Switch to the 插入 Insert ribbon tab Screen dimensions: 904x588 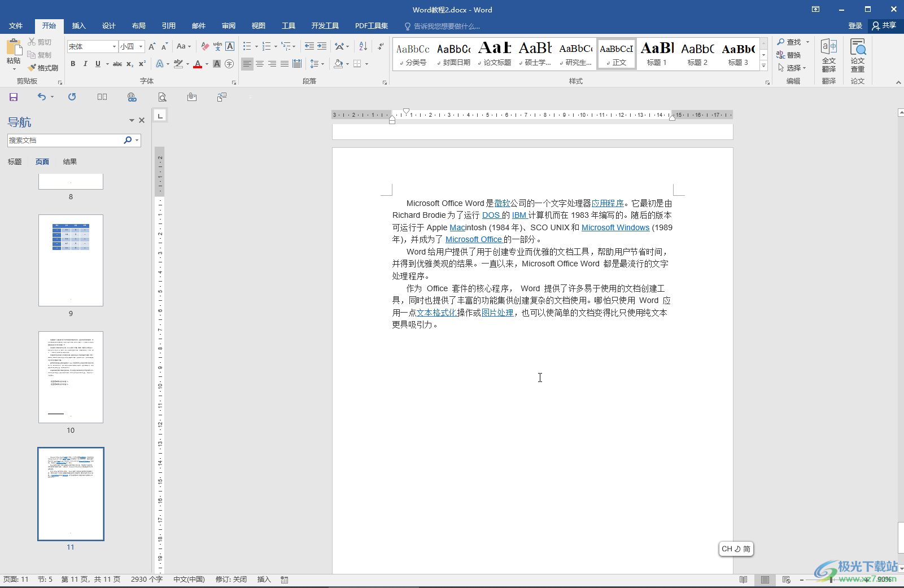click(79, 26)
